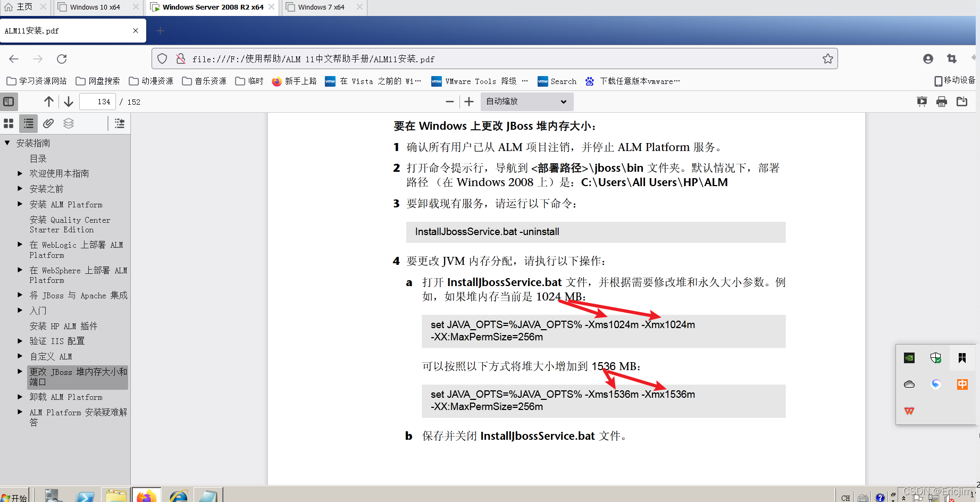Open 新手上路 bookmark

(x=295, y=81)
